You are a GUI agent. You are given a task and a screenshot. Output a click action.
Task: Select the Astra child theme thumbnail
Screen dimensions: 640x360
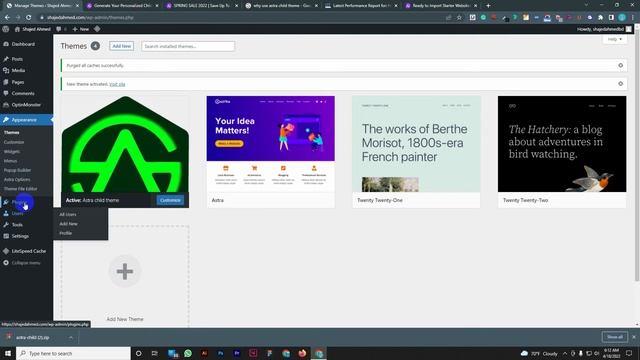pyautogui.click(x=125, y=144)
